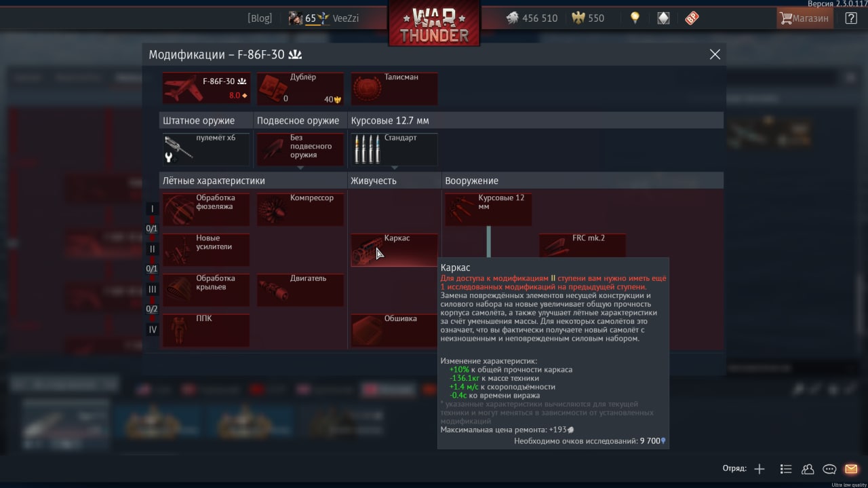Click the Талисман item

click(x=394, y=88)
